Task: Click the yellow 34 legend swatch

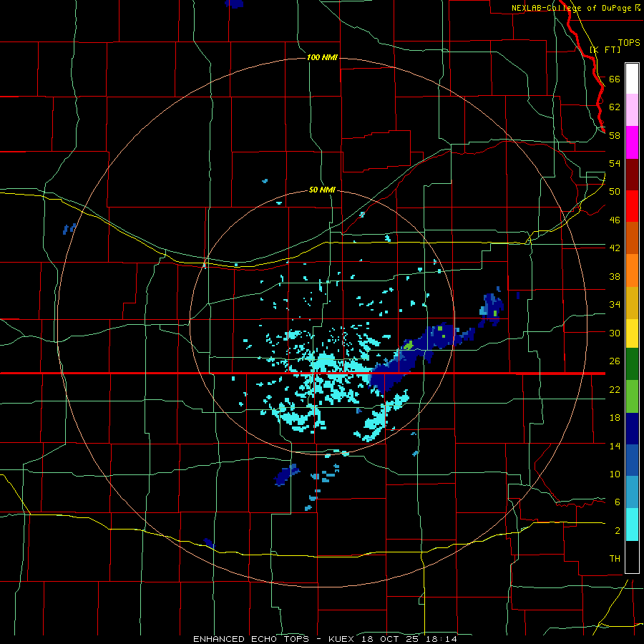Action: (x=632, y=333)
